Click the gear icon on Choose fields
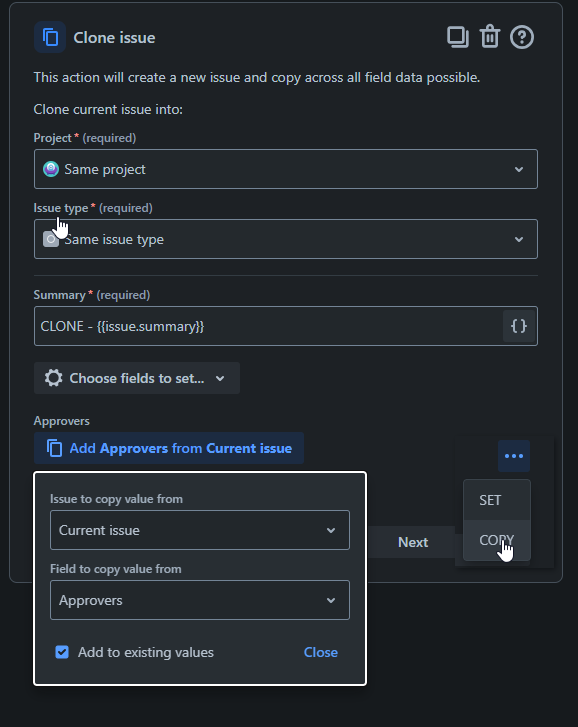This screenshot has width=578, height=727. 54,378
